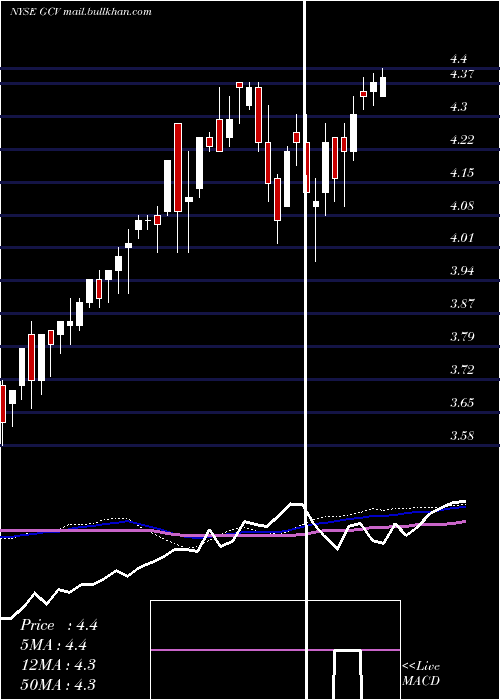The height and width of the screenshot is (700, 500).
Task: Click the 3.79 price axis label
Action: pyautogui.click(x=462, y=336)
